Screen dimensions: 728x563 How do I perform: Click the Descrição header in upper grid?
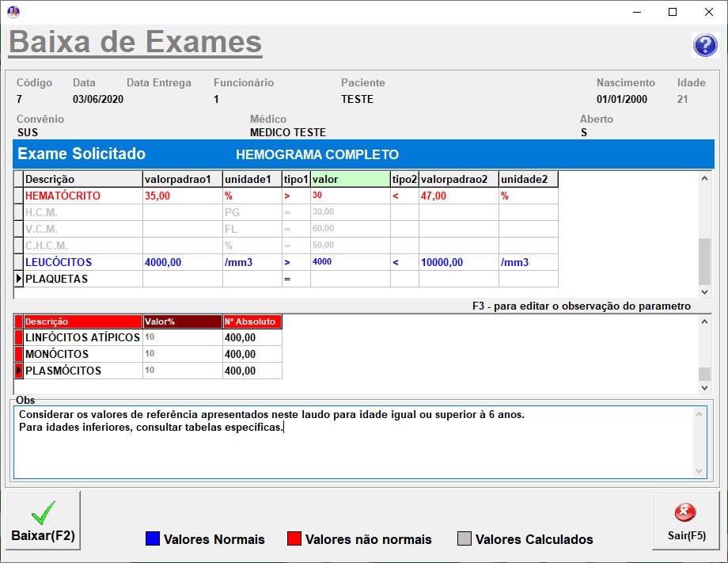[x=82, y=179]
